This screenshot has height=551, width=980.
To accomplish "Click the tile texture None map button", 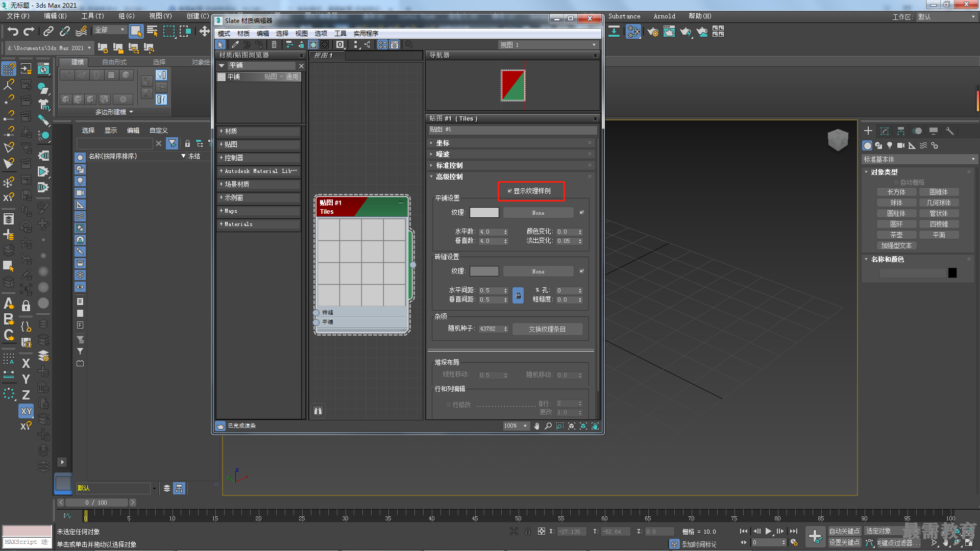I will coord(538,213).
